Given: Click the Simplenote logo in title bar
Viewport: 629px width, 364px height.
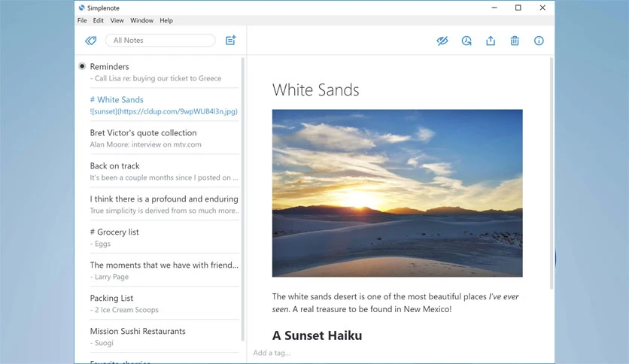Looking at the screenshot, I should pos(82,8).
